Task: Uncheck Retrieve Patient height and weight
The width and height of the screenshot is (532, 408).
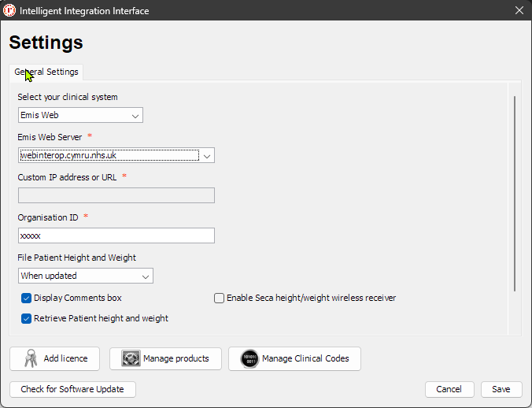Action: [26, 318]
